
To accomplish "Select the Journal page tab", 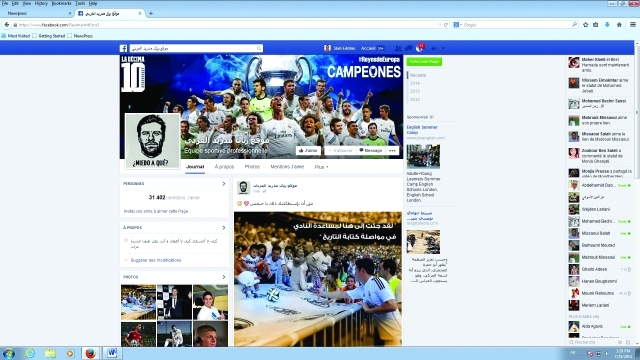I will (195, 167).
